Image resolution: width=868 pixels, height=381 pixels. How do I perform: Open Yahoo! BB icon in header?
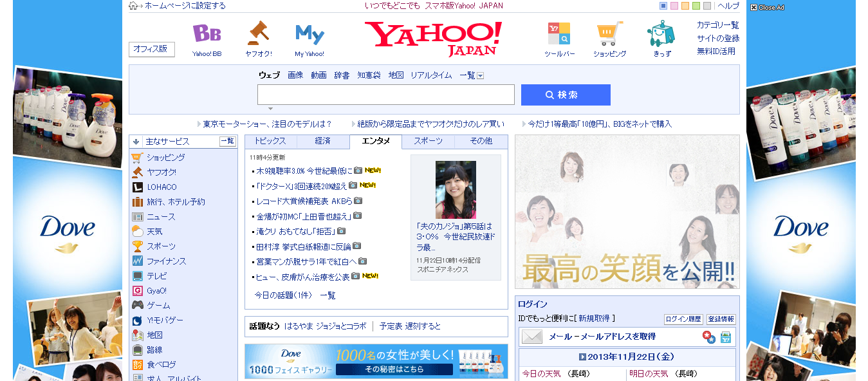coord(207,33)
